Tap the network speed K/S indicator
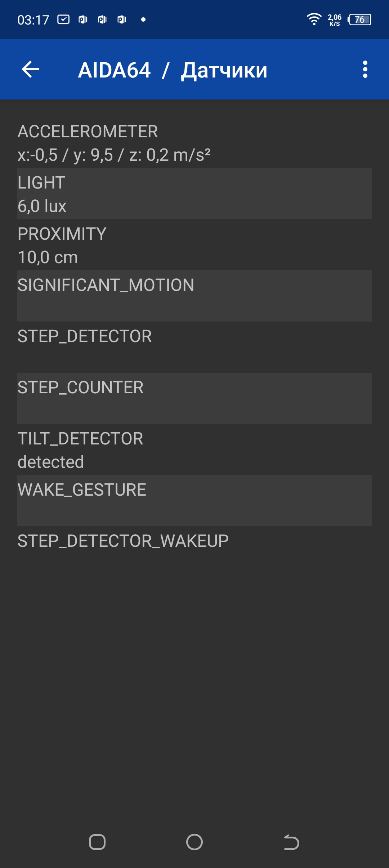Viewport: 389px width, 868px height. coord(335,20)
